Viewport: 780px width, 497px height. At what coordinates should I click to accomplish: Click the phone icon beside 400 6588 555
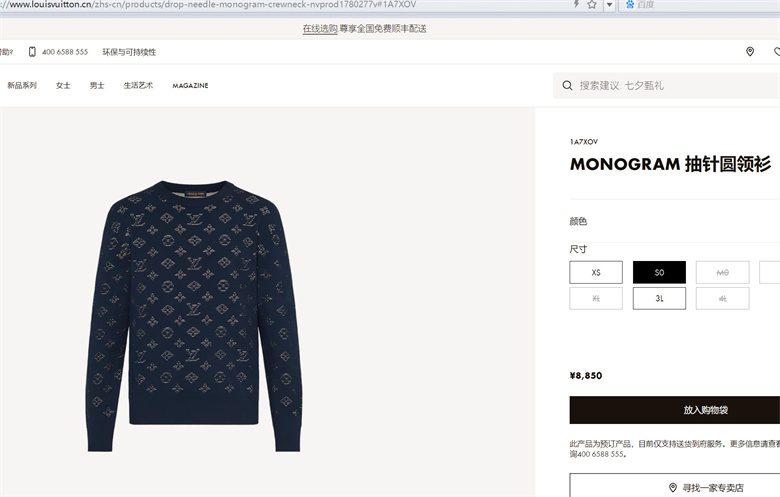pos(32,52)
